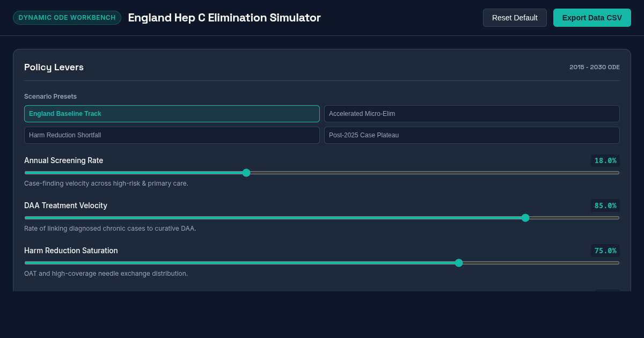The height and width of the screenshot is (338, 644).
Task: Select England Baseline Track preset
Action: (x=172, y=114)
